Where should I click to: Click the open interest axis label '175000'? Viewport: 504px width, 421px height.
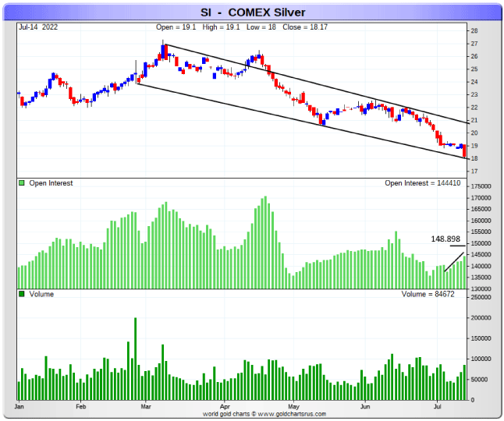tap(481, 186)
